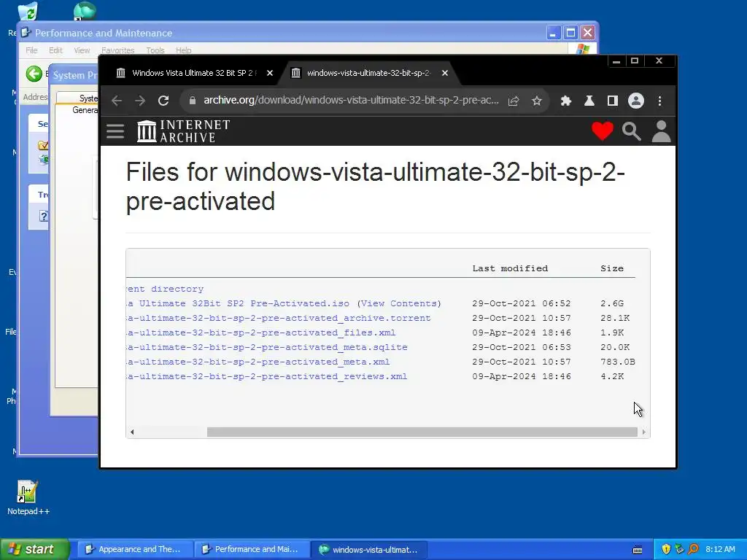
Task: Open the _meta.xml link
Action: pyautogui.click(x=258, y=362)
